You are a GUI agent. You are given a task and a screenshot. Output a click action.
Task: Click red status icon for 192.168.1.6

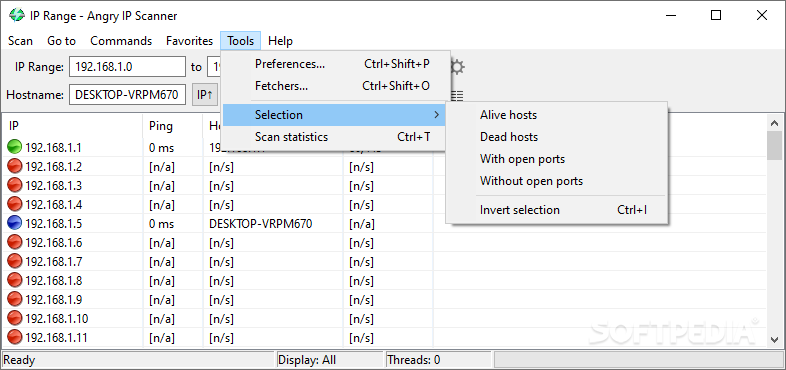pos(15,242)
